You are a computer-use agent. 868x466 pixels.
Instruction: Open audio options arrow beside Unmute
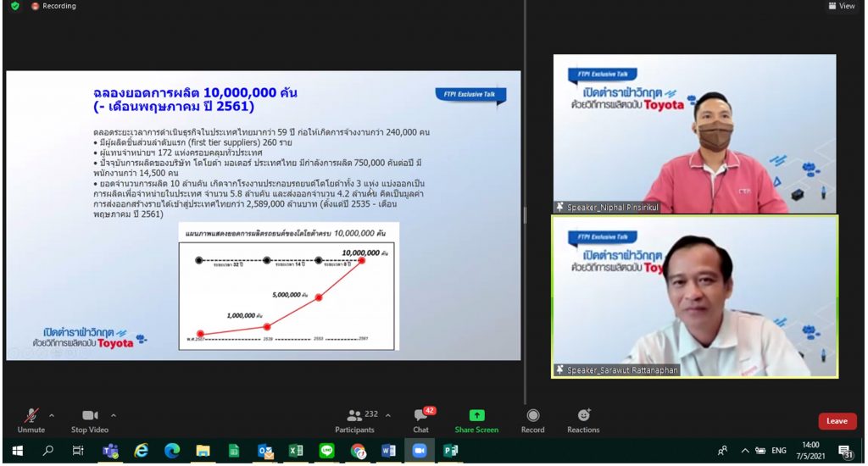tap(52, 415)
